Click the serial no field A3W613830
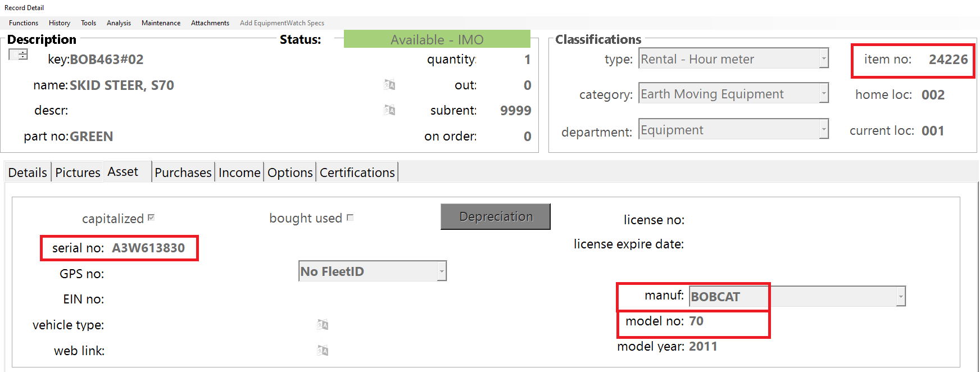The width and height of the screenshot is (980, 372). click(148, 248)
